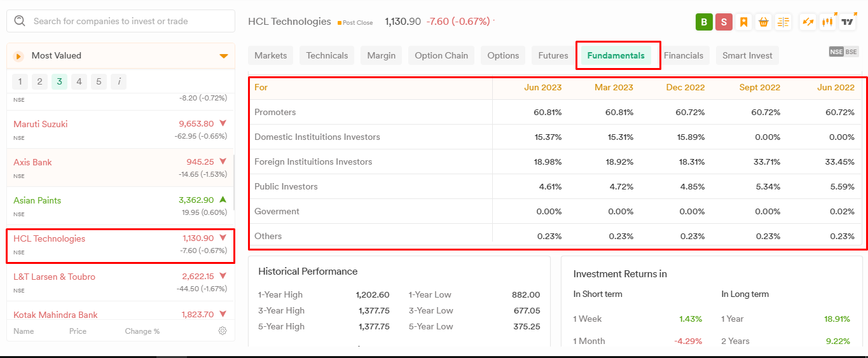Select the Fundamentals tab
Image resolution: width=868 pixels, height=358 pixels.
[616, 55]
